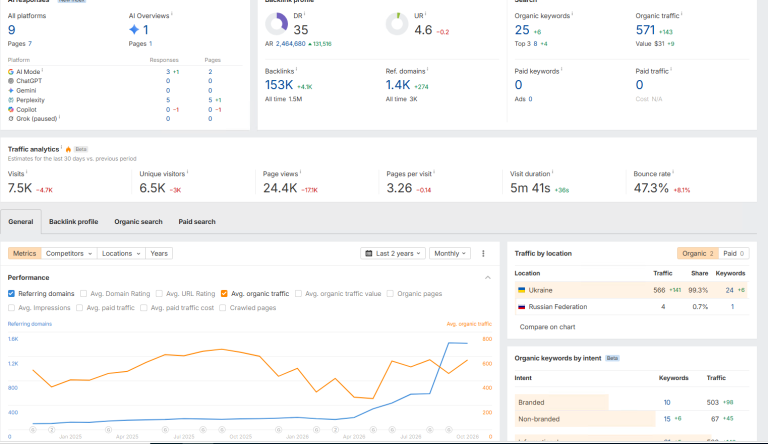Click the Google AI Mode platform icon
This screenshot has width=768, height=444.
(x=11, y=72)
